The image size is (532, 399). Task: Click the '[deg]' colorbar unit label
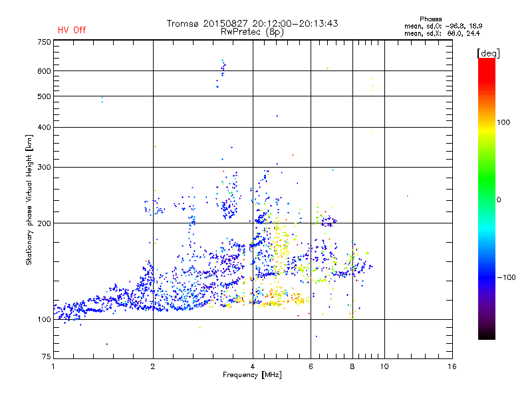(488, 53)
